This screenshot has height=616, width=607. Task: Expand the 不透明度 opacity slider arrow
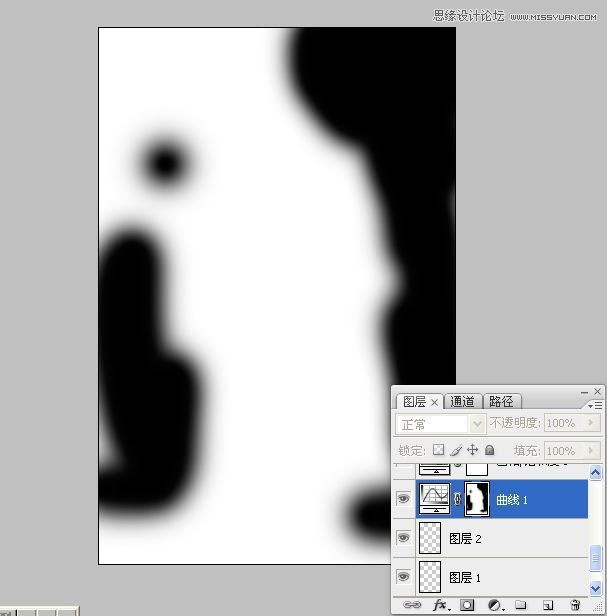[x=592, y=424]
